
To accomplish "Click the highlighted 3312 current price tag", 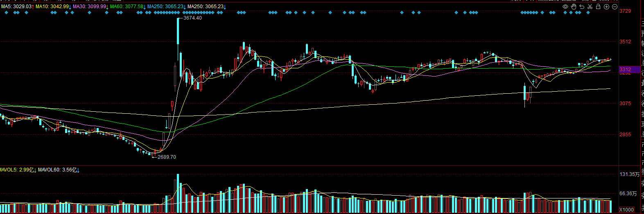I will pyautogui.click(x=629, y=70).
